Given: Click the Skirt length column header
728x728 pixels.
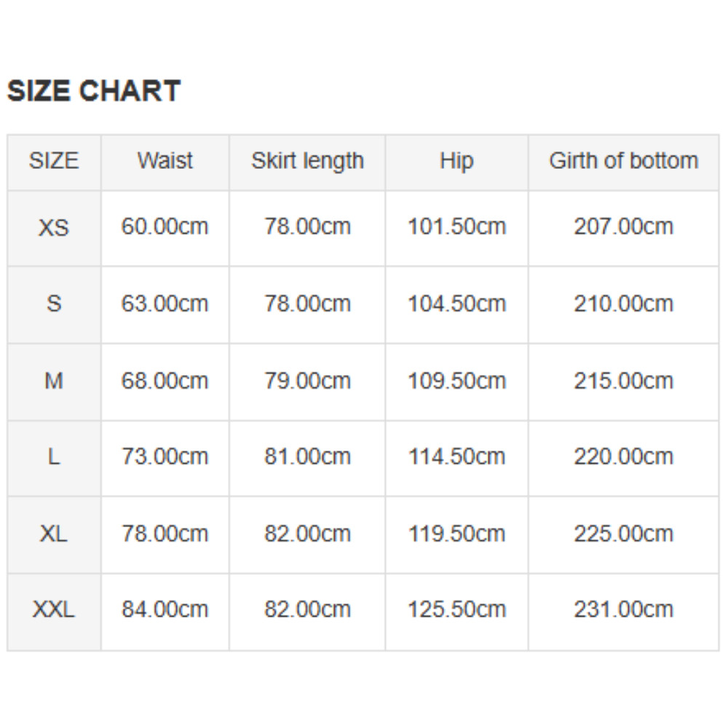Looking at the screenshot, I should pos(307,161).
